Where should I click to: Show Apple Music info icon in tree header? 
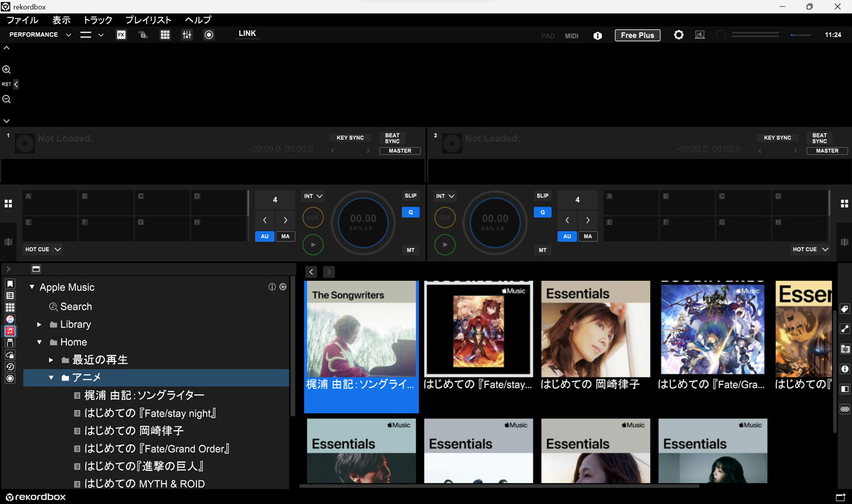272,287
